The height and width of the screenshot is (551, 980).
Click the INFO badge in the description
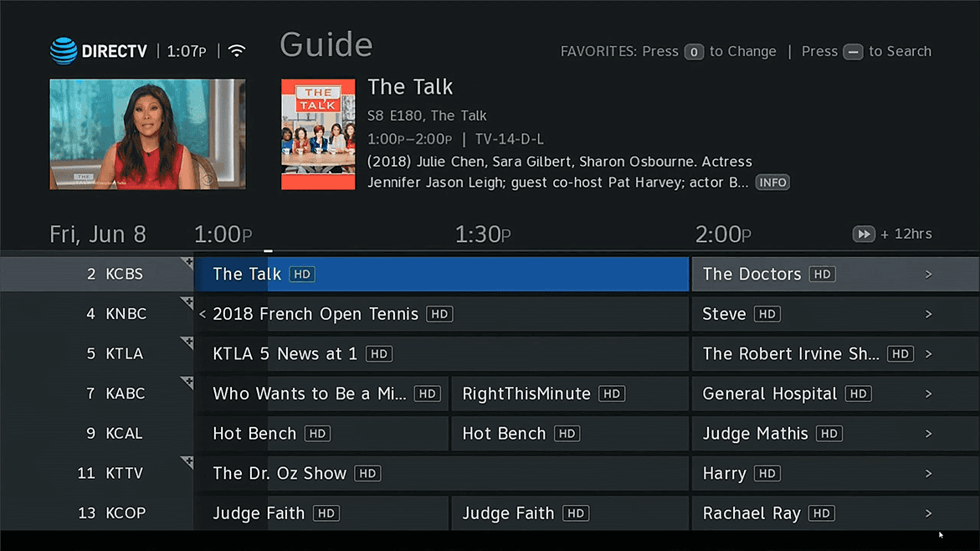772,183
